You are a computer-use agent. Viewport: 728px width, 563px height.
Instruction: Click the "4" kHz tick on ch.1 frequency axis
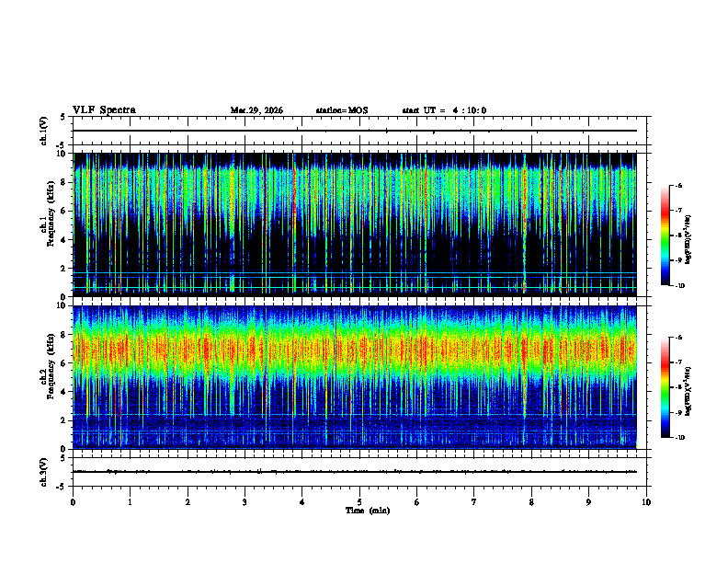[65, 240]
